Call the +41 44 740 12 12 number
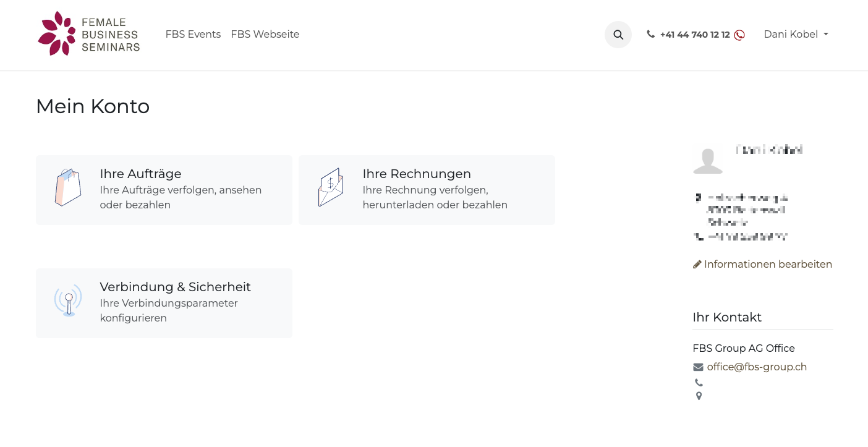Image resolution: width=868 pixels, height=447 pixels. 695,35
